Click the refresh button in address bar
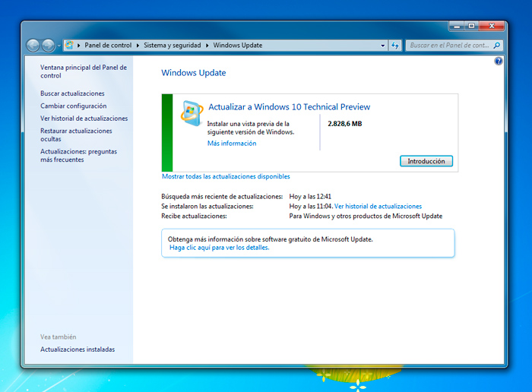 (x=395, y=46)
